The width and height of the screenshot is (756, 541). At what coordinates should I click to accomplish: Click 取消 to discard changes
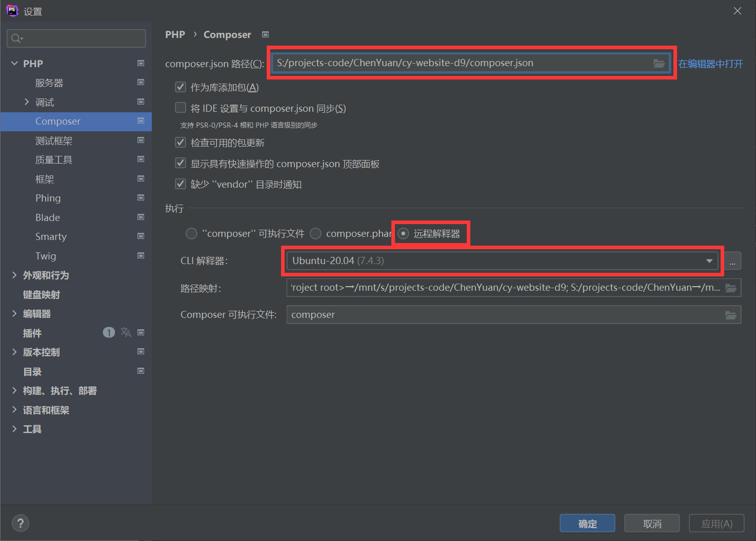652,523
